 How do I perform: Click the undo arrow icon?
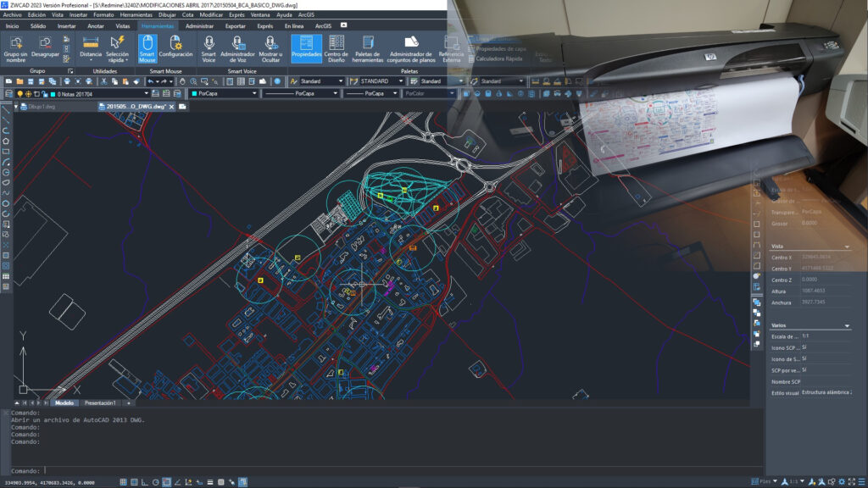click(150, 81)
